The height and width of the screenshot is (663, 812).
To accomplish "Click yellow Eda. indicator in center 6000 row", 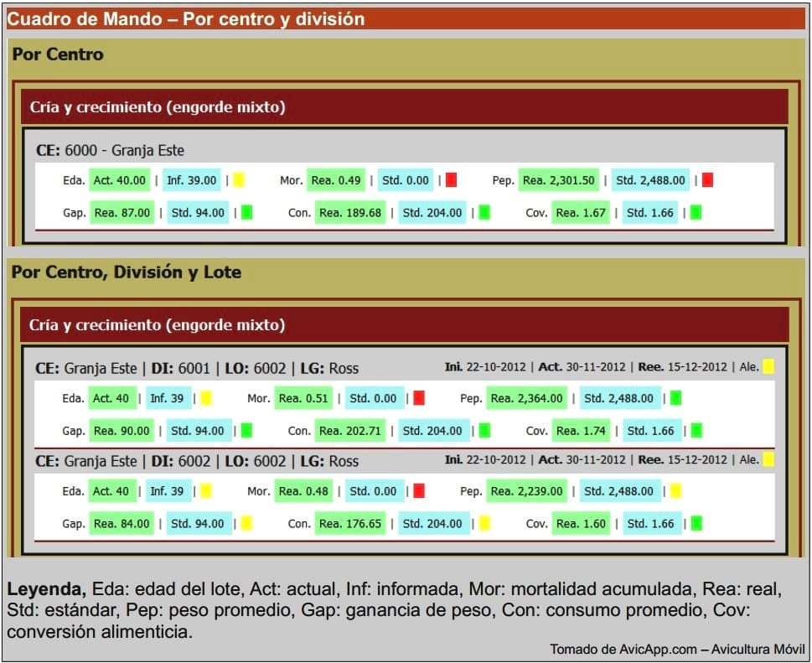I will coord(238,180).
